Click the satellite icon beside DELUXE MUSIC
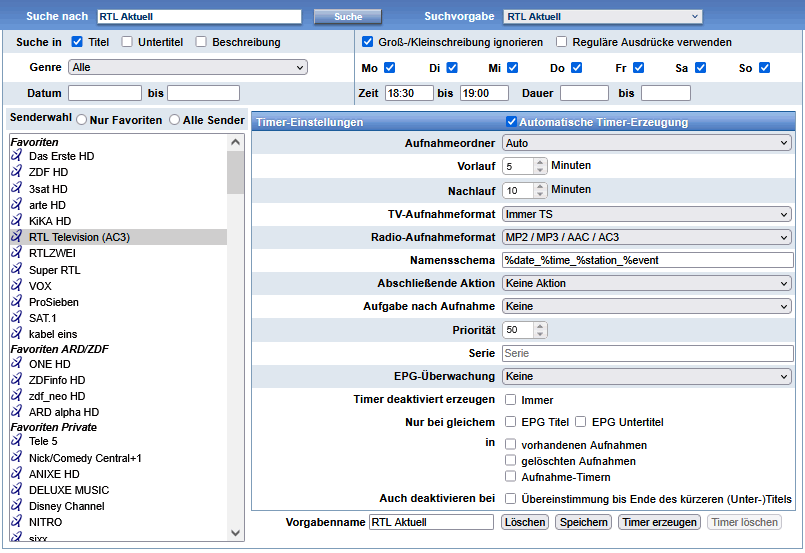This screenshot has height=553, width=805. click(x=17, y=489)
